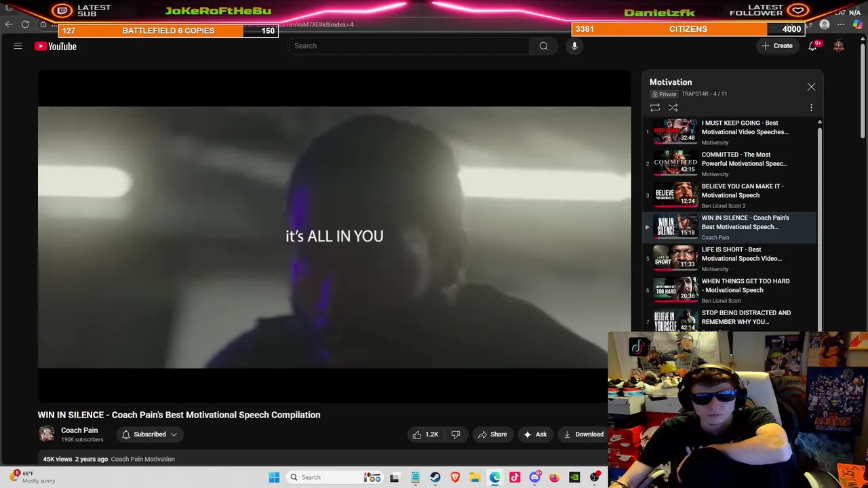
Task: Toggle loop playlist in Motivation panel
Action: click(655, 108)
